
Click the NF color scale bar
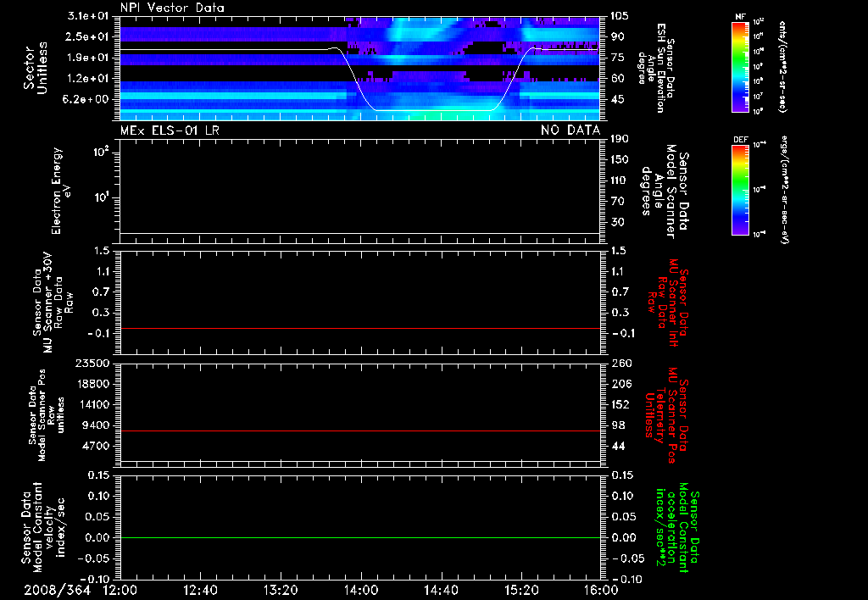pos(741,66)
